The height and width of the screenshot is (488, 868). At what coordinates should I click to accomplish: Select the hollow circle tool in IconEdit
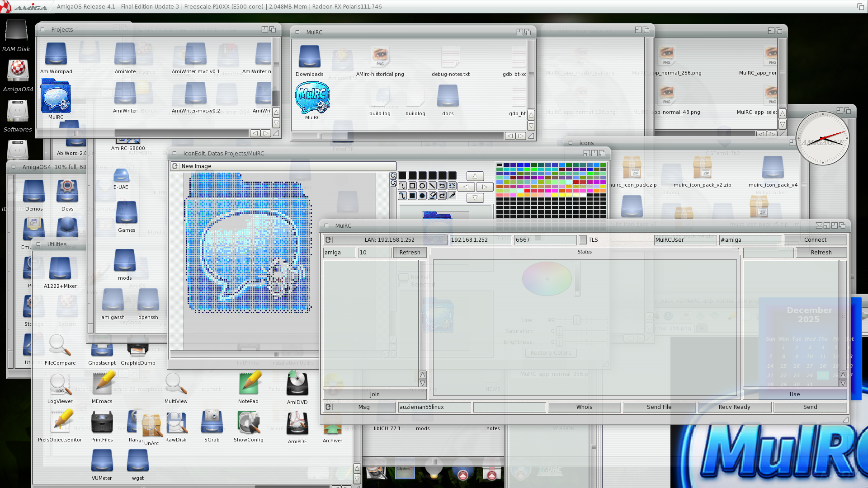click(422, 186)
